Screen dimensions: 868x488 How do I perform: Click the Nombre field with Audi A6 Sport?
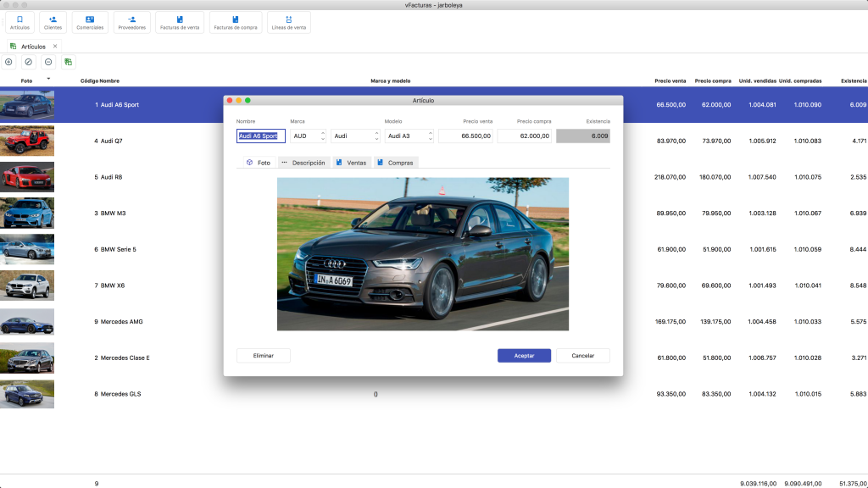pos(261,136)
